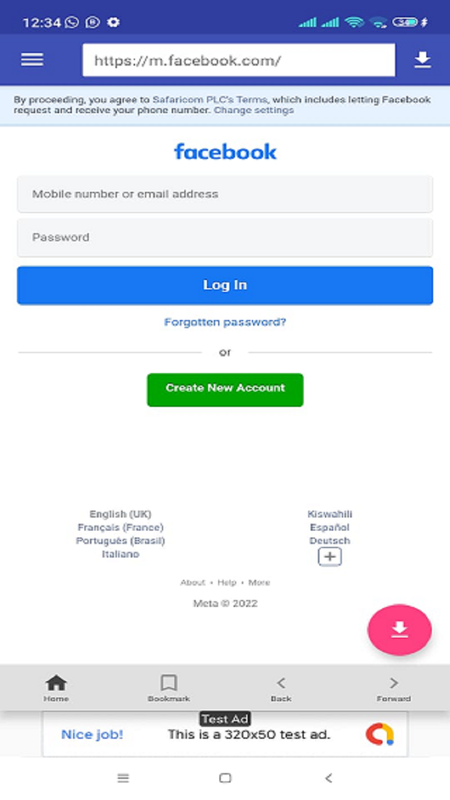Open the More link in the footer
This screenshot has width=450, height=800.
(259, 582)
